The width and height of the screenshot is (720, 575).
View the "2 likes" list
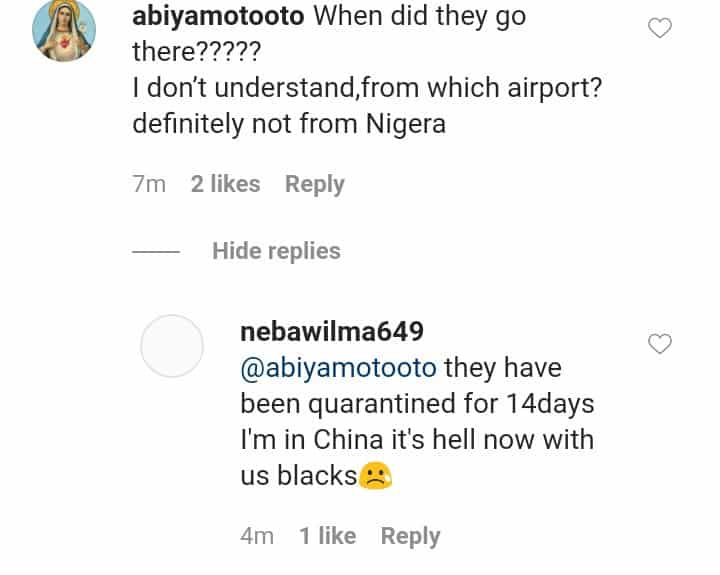[225, 184]
